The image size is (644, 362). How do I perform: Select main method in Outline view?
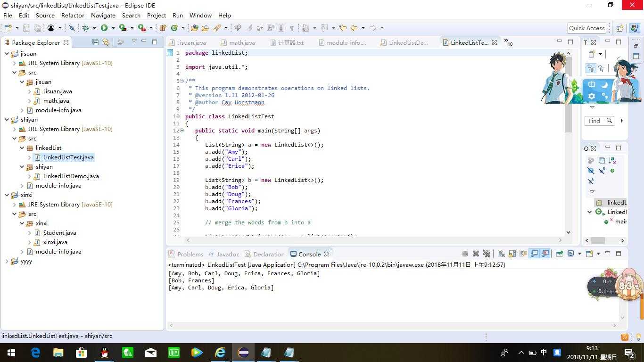tap(616, 221)
